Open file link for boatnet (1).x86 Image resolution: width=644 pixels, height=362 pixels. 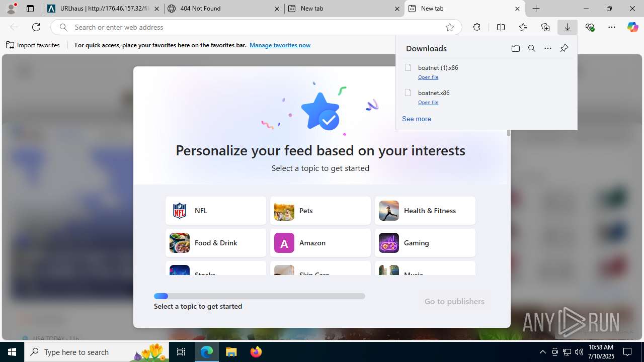(x=428, y=77)
